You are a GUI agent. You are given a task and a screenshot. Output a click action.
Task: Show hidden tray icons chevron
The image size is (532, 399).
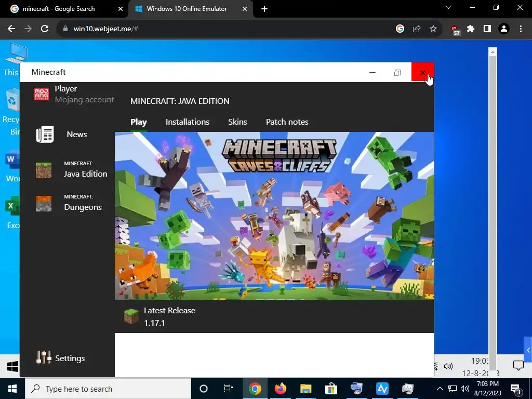[440, 389]
